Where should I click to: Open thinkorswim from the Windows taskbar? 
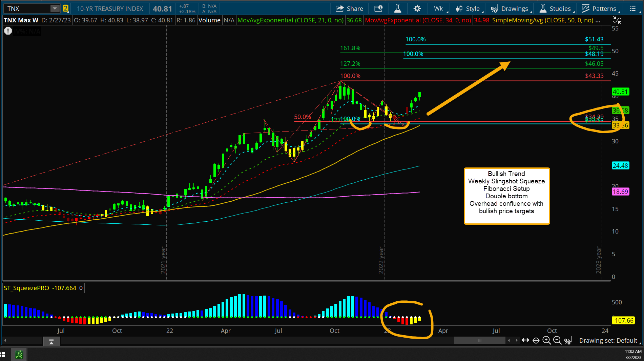19,354
